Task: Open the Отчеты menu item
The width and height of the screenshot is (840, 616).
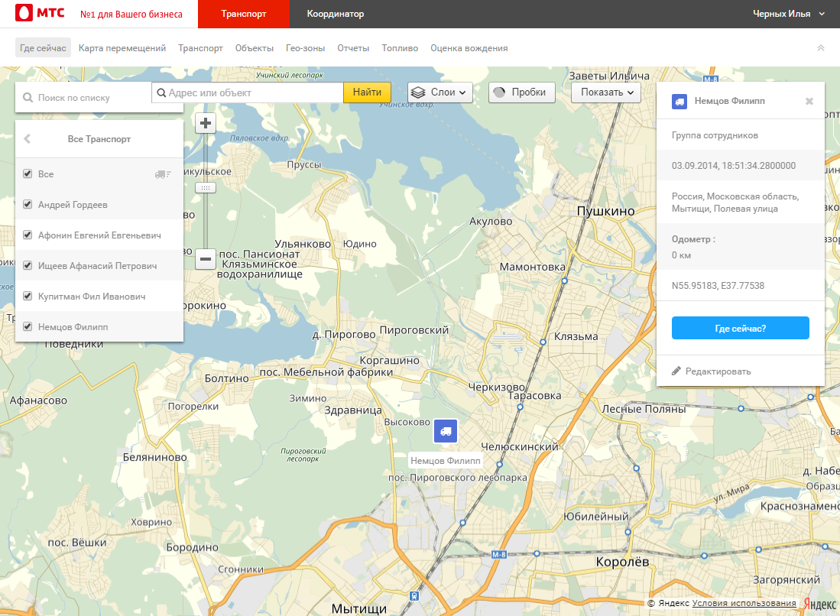Action: (x=353, y=48)
